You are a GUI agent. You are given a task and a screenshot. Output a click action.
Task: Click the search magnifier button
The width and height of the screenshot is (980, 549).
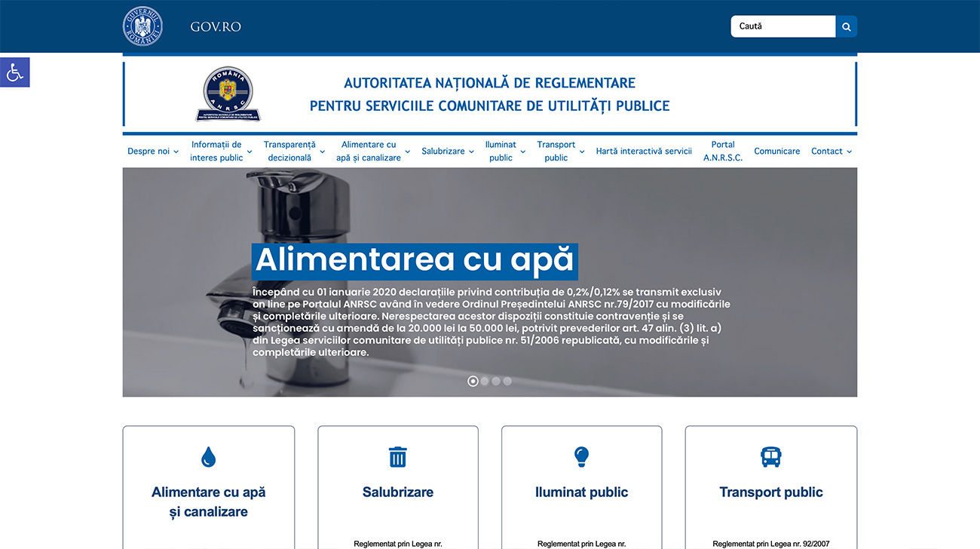tap(846, 26)
